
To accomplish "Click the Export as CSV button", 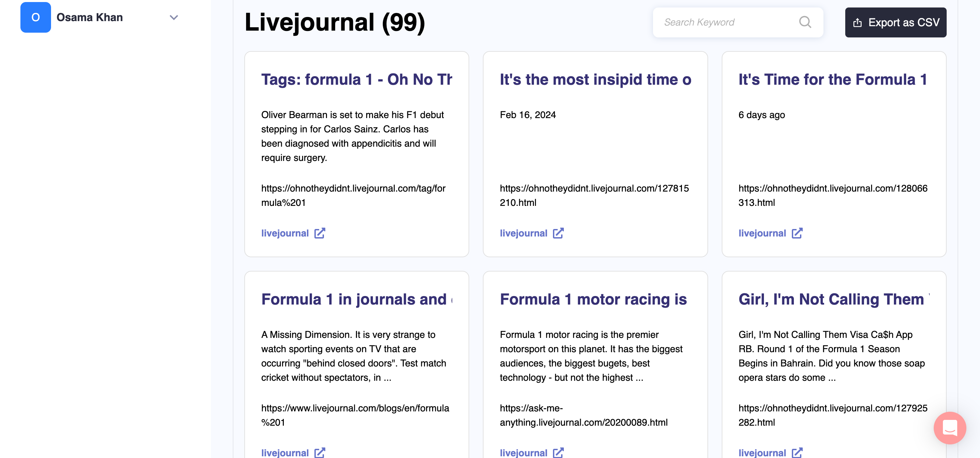I will click(896, 22).
